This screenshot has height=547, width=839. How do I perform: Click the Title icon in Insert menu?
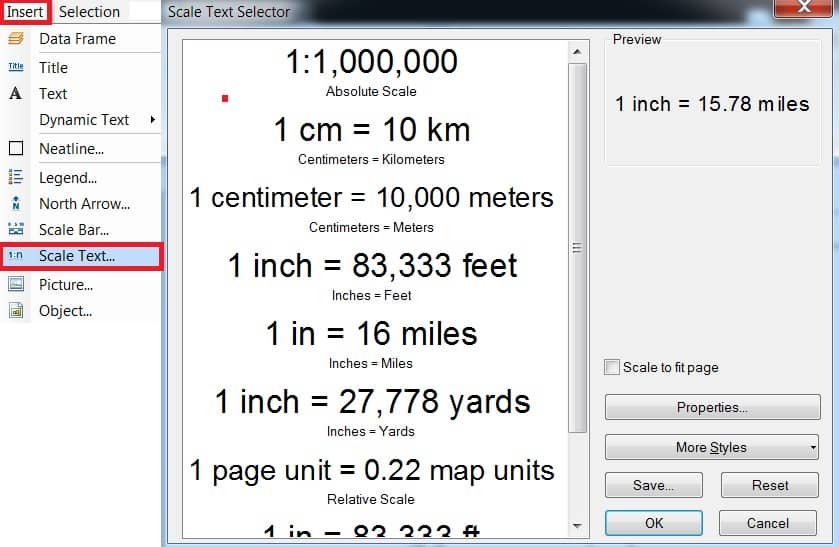[x=16, y=67]
